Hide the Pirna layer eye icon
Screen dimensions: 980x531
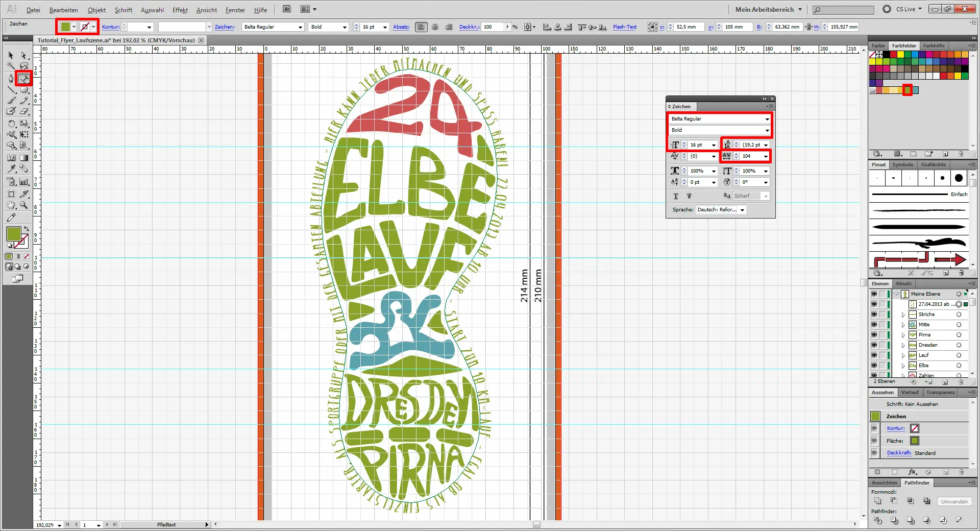click(x=874, y=335)
